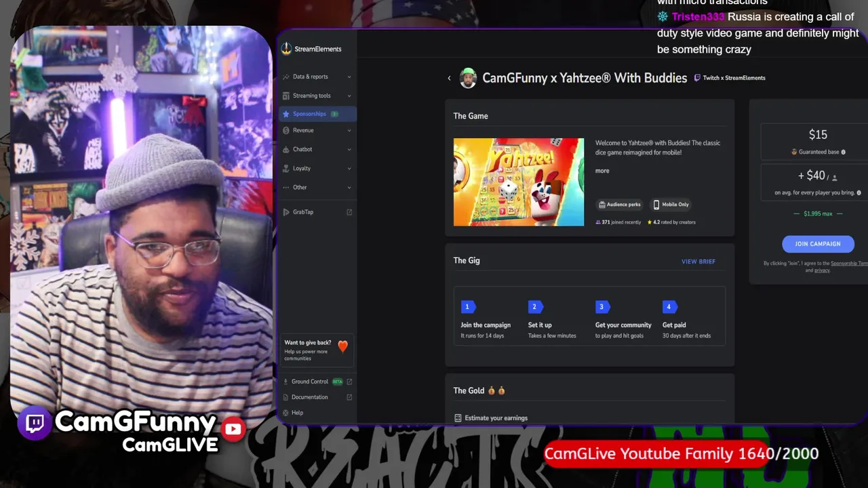
Task: Click the 'Want to give back?' card
Action: coord(317,350)
